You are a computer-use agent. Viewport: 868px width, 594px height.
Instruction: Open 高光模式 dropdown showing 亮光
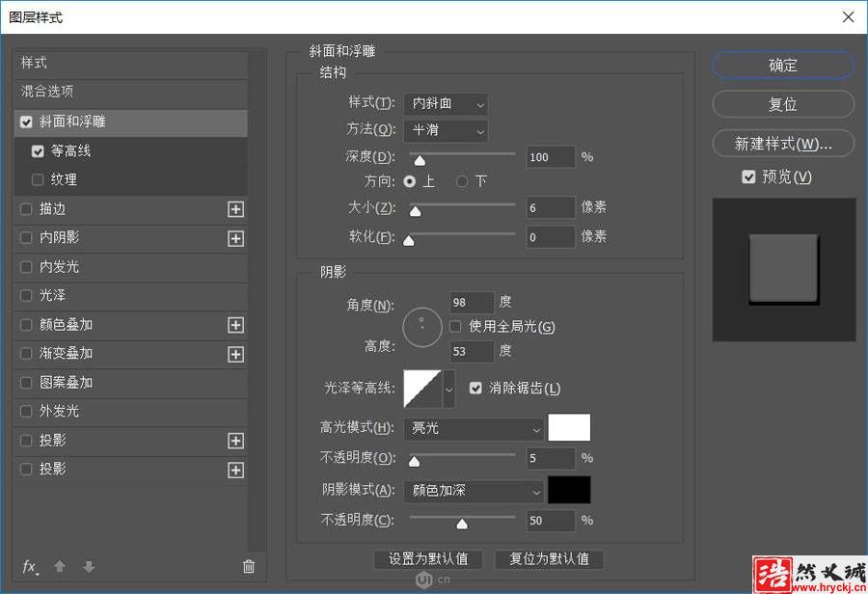474,428
